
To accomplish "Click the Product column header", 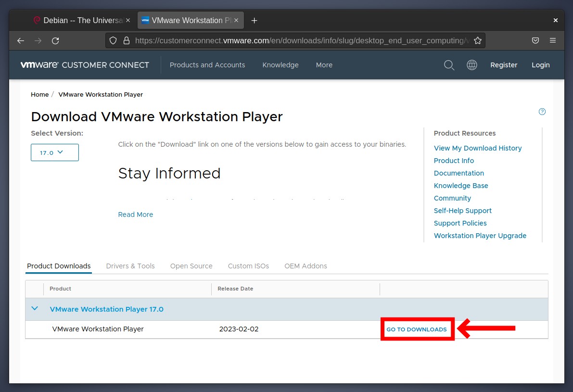I will 60,289.
